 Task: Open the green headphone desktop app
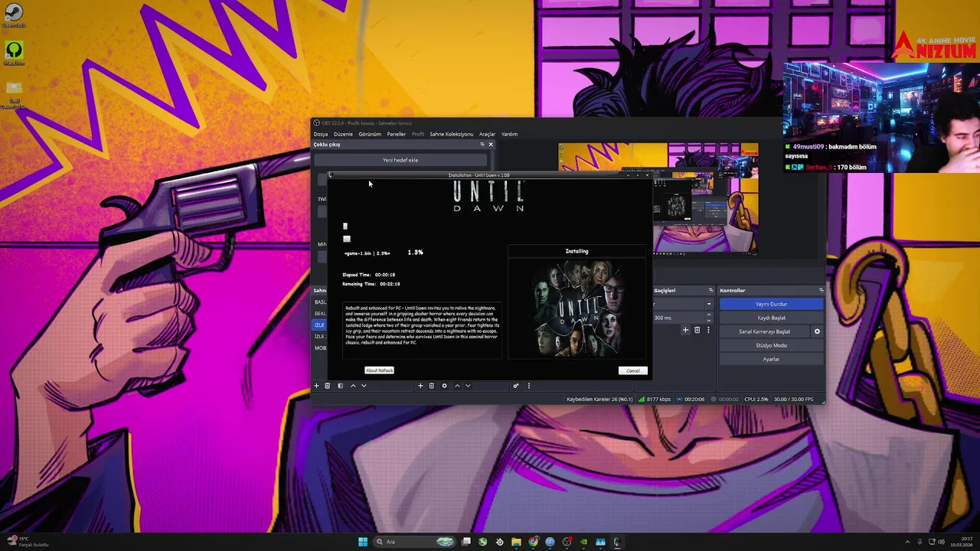tap(14, 53)
